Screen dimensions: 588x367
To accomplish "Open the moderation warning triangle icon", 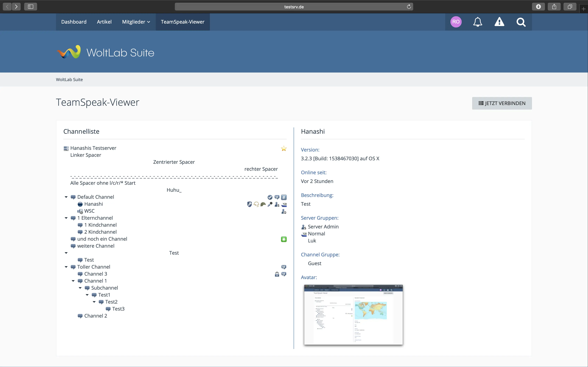I will pyautogui.click(x=499, y=22).
